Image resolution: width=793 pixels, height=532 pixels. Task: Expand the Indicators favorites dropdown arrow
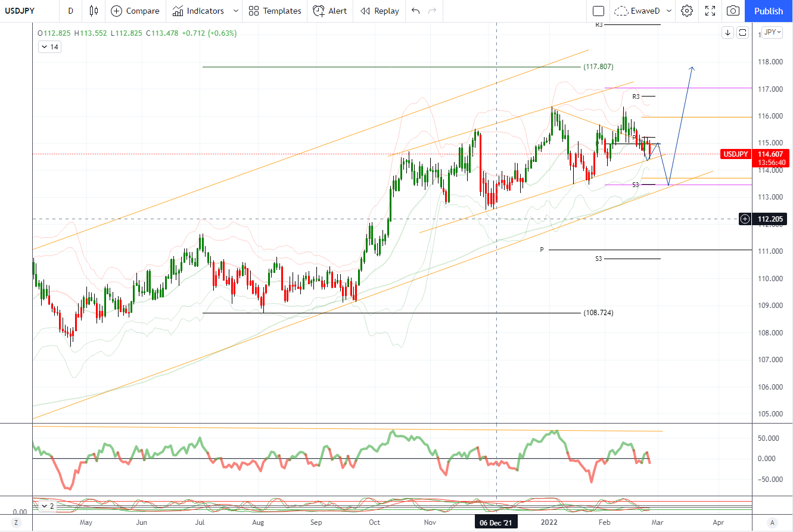[236, 11]
